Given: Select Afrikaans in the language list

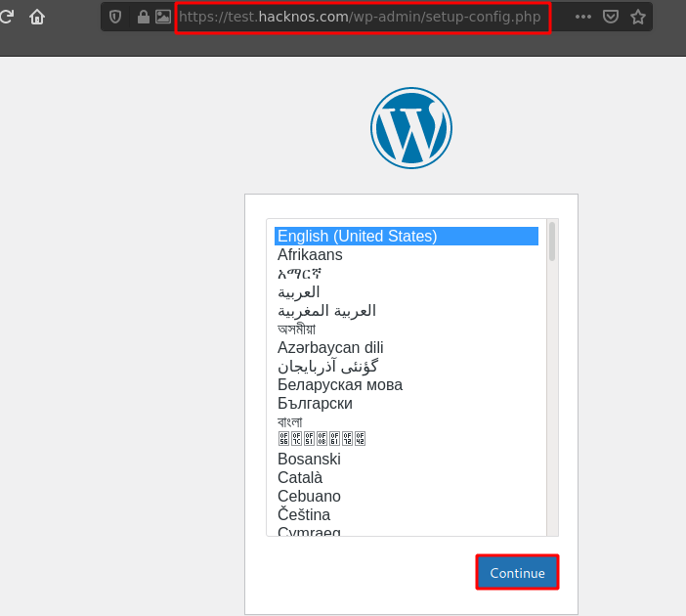Looking at the screenshot, I should coord(407,255).
